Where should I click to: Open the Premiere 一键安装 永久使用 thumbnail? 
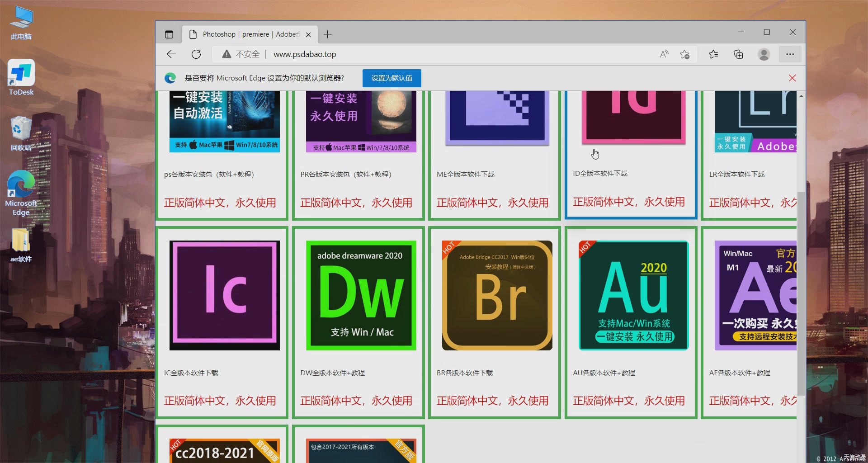point(361,121)
